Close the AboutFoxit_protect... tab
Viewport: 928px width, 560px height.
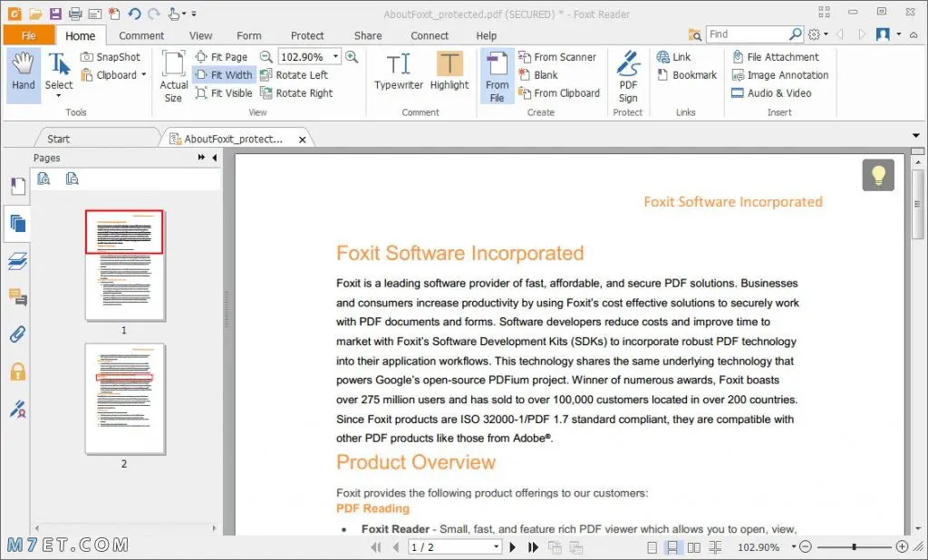[303, 140]
